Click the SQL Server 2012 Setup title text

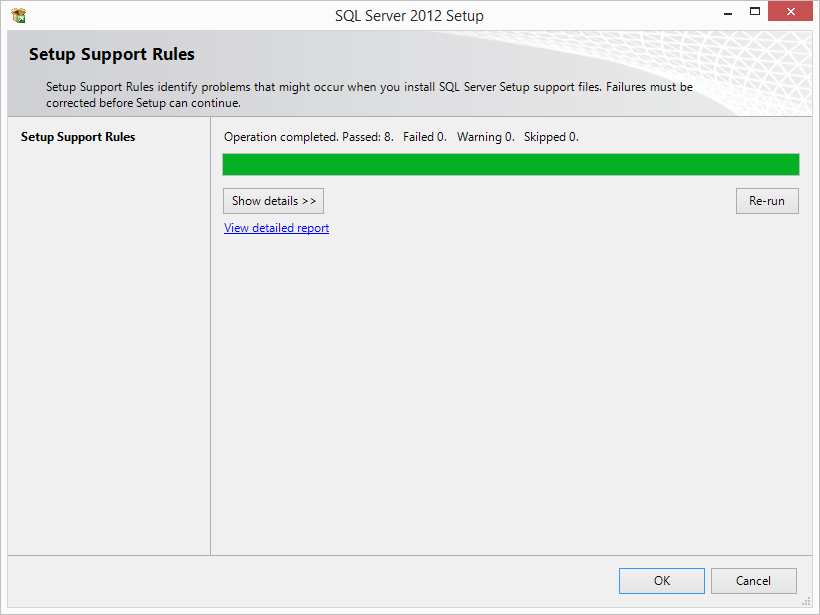(x=409, y=16)
